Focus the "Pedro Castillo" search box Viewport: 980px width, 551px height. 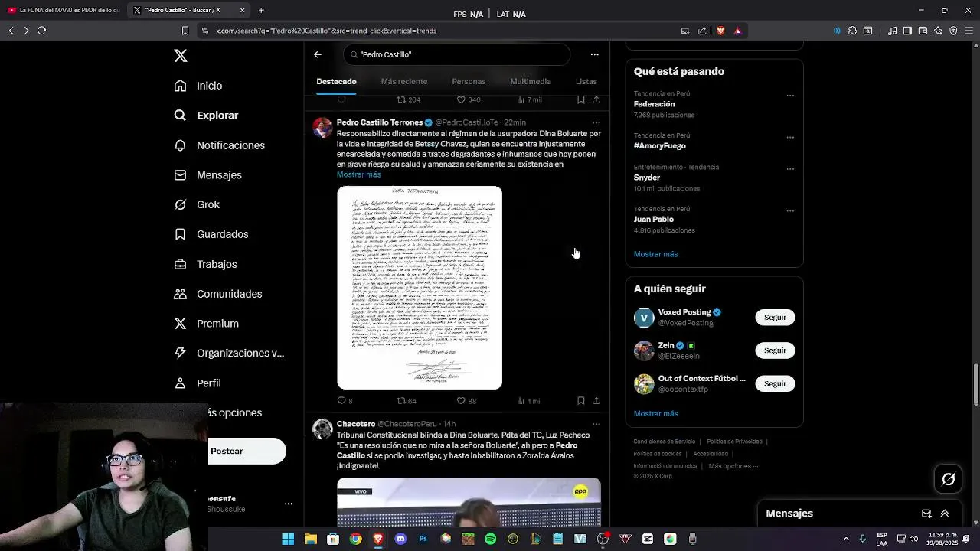point(456,54)
